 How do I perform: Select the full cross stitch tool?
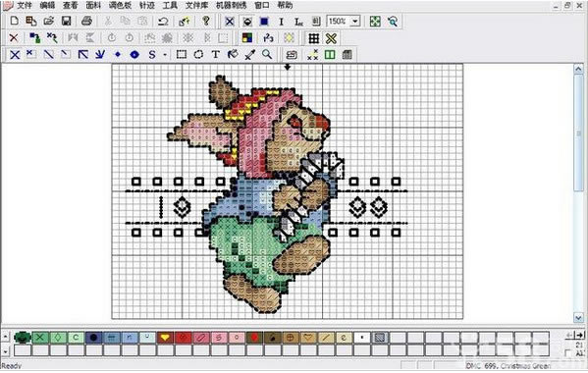(15, 55)
